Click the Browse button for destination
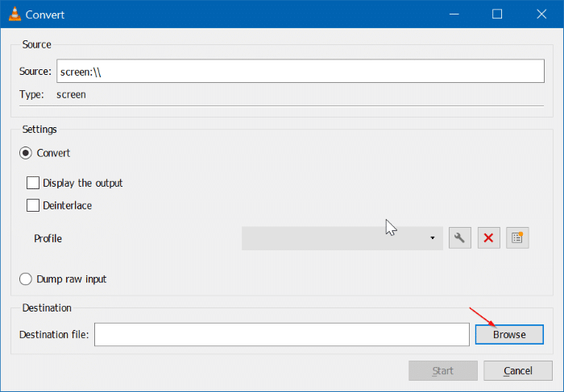 coord(509,335)
